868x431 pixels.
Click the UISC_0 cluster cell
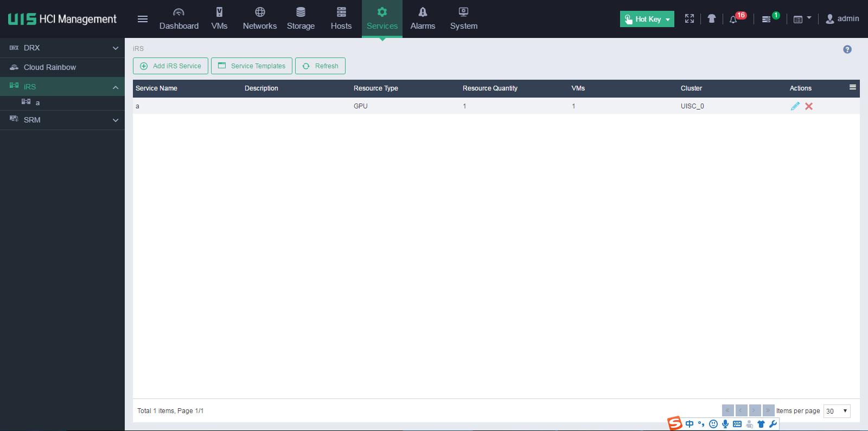click(x=692, y=106)
